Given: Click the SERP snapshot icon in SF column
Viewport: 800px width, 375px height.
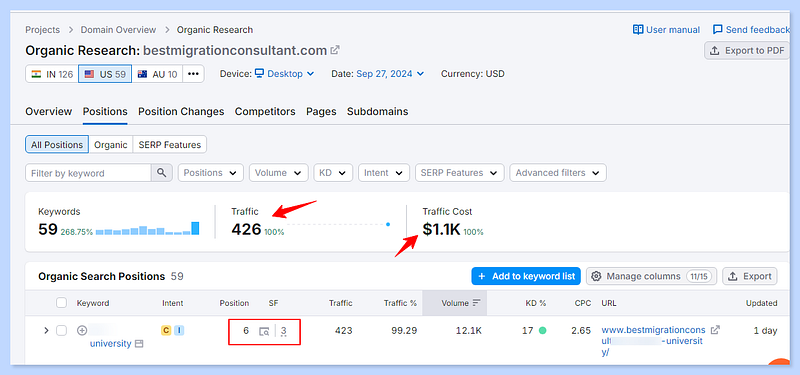Looking at the screenshot, I should tap(264, 332).
